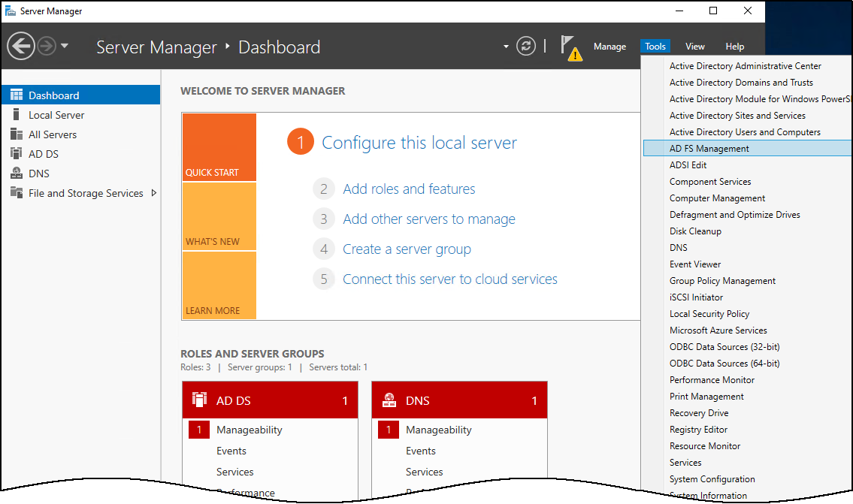853x504 pixels.
Task: Expand File and Storage Services with its chevron
Action: tap(156, 193)
